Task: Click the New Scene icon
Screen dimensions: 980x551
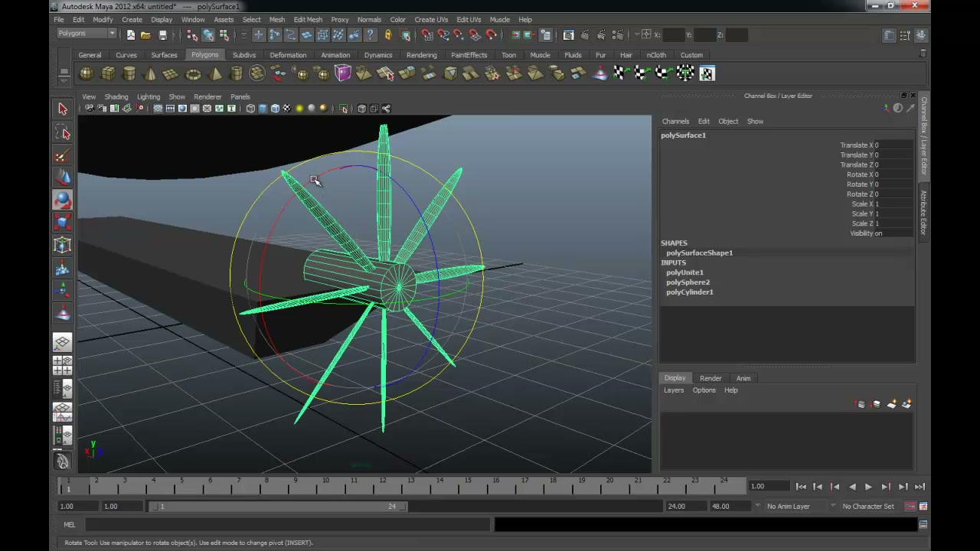Action: (x=130, y=35)
